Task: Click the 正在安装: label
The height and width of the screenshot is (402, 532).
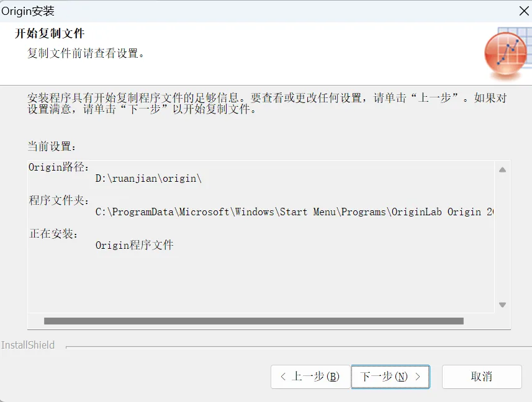Action: (x=53, y=233)
